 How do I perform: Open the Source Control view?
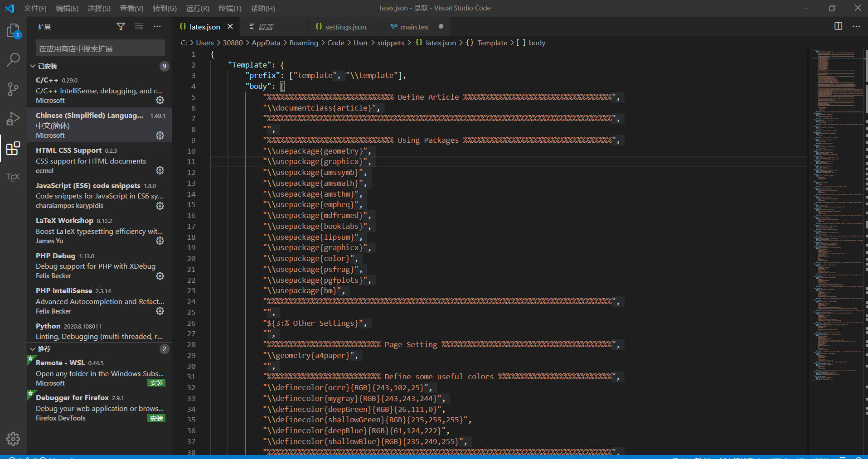coord(13,89)
